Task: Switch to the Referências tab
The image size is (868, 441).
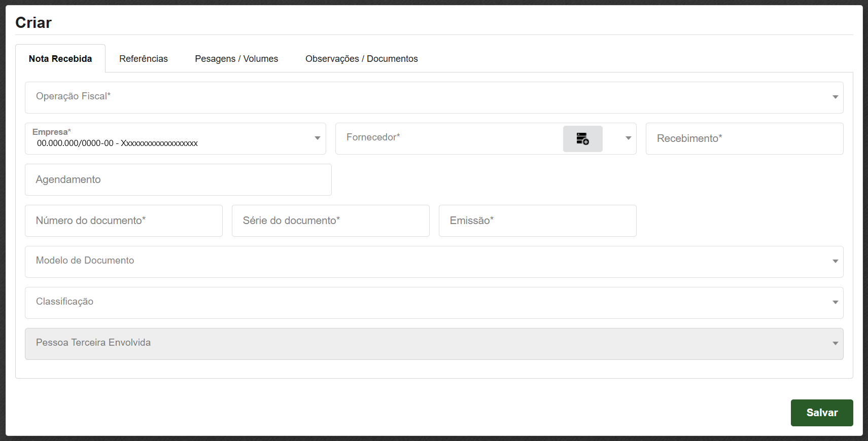Action: coord(144,59)
